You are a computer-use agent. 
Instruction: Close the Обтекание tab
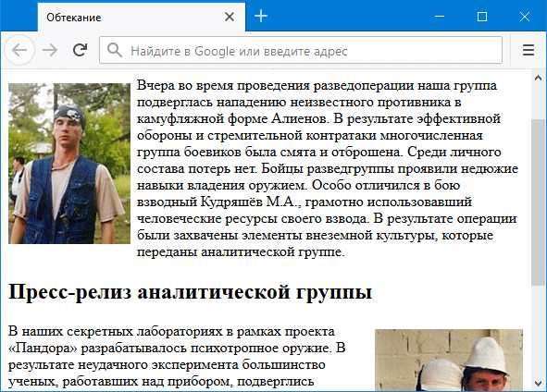(x=230, y=17)
